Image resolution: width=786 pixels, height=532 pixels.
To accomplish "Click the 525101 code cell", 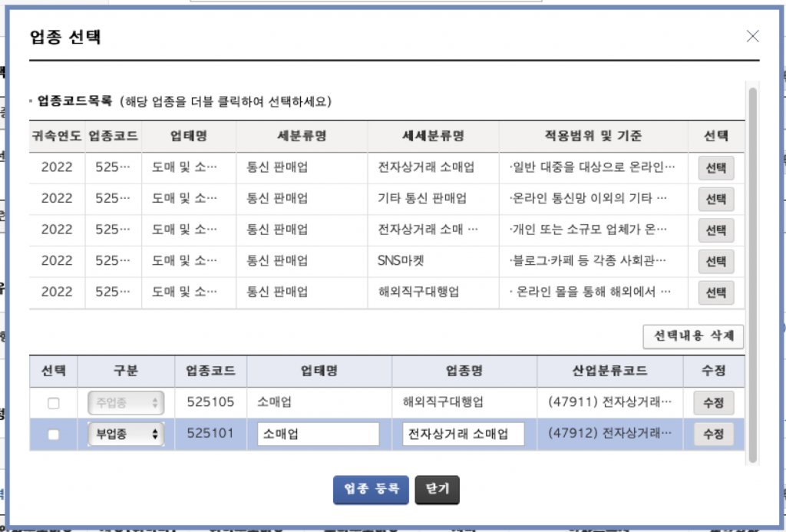I will (210, 433).
